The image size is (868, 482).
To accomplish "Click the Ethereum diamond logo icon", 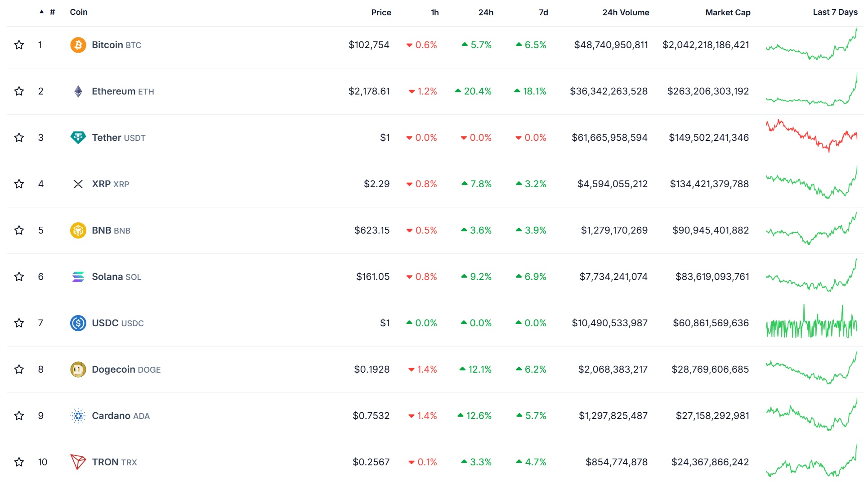I will 78,91.
